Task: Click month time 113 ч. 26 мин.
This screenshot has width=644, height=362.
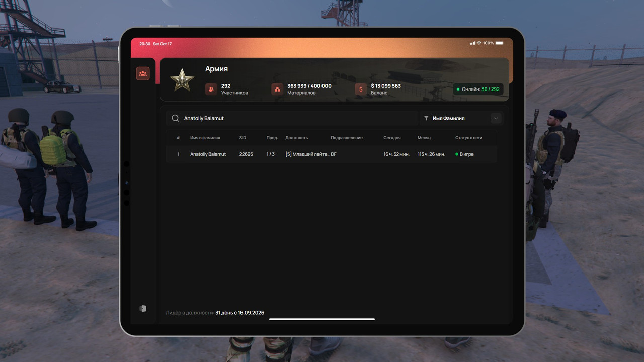Action: click(x=431, y=154)
